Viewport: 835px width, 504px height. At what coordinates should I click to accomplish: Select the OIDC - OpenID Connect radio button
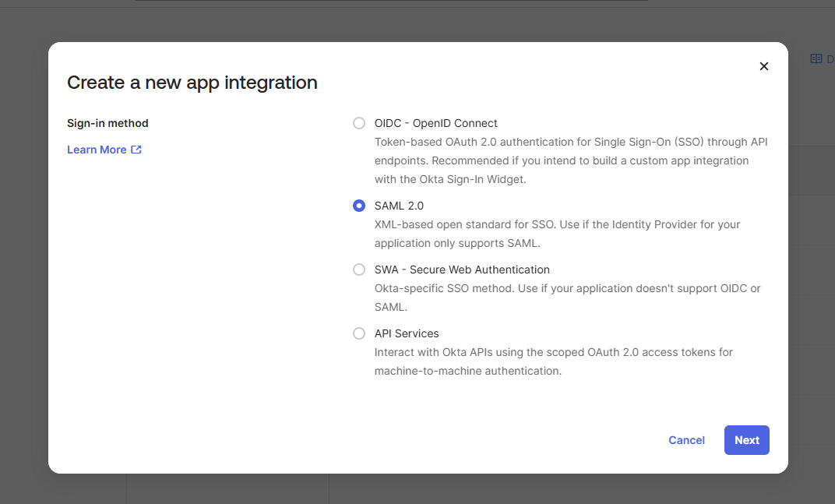[x=359, y=123]
